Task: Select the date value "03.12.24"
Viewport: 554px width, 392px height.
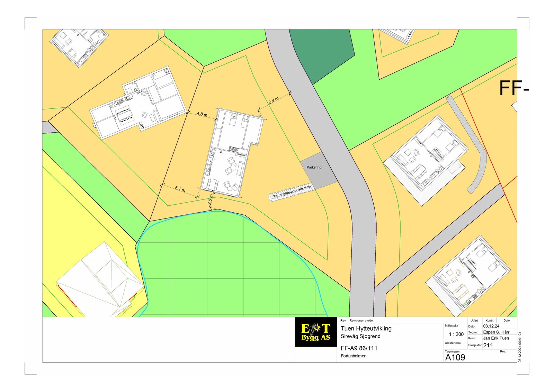Action: (x=491, y=326)
